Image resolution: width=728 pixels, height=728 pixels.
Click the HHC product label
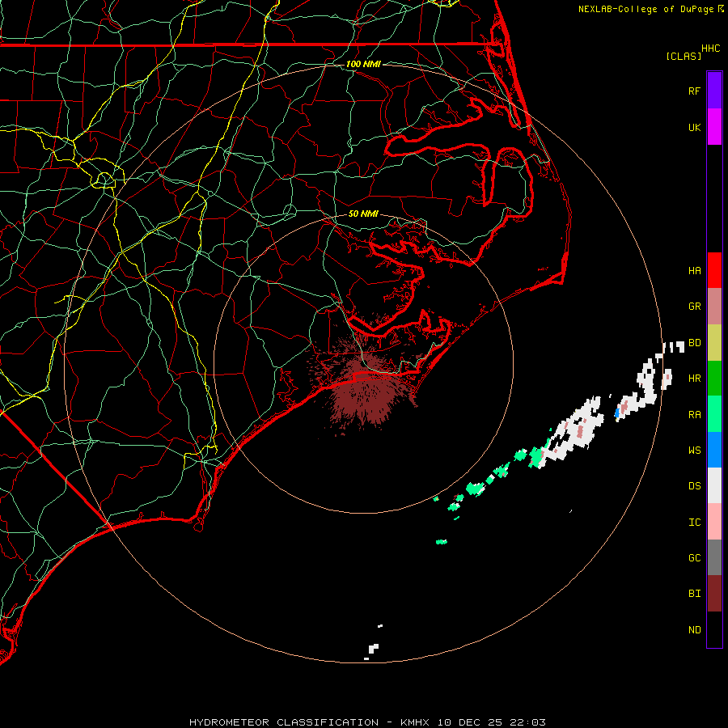[710, 48]
